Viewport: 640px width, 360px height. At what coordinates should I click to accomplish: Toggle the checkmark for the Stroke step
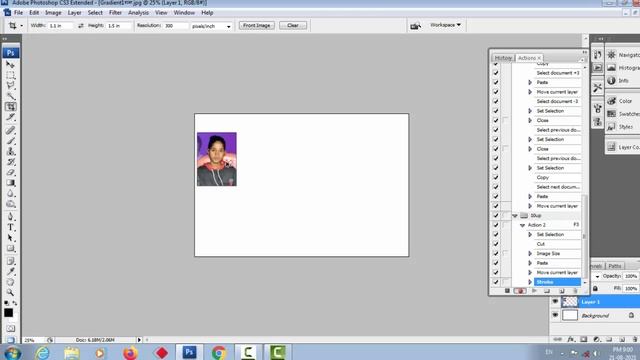coord(496,282)
